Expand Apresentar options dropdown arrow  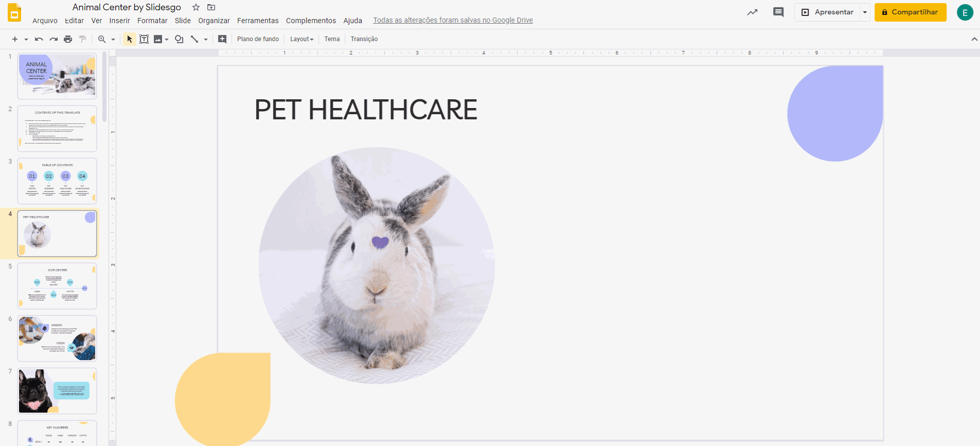(x=865, y=12)
